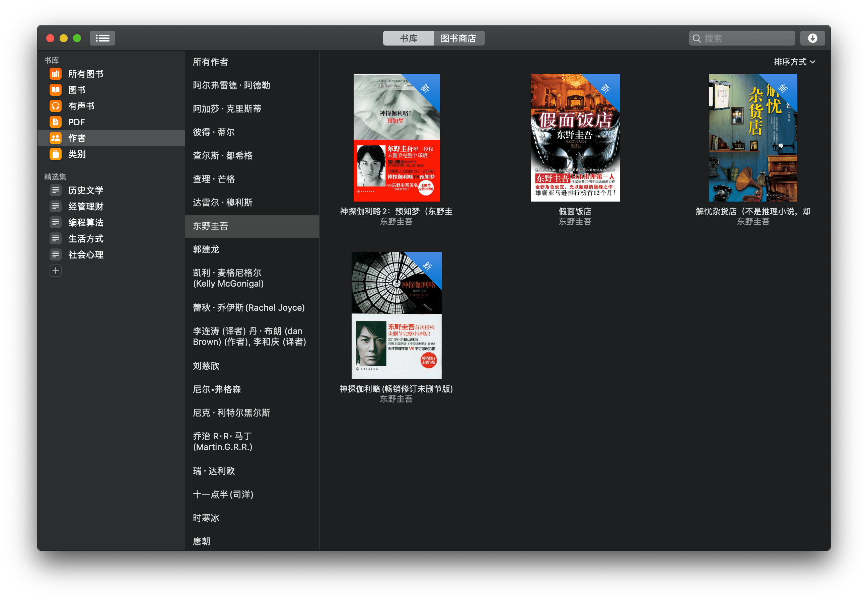Open the 社会心理 collection

point(111,254)
